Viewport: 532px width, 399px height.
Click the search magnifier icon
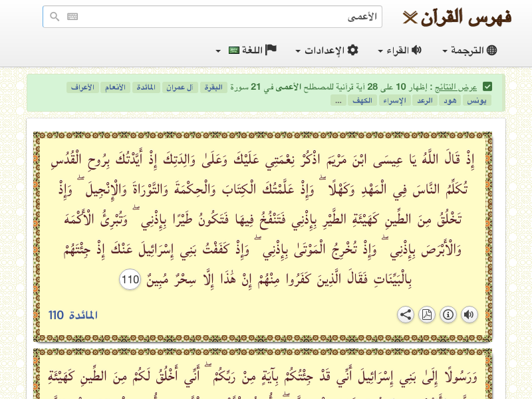[55, 17]
